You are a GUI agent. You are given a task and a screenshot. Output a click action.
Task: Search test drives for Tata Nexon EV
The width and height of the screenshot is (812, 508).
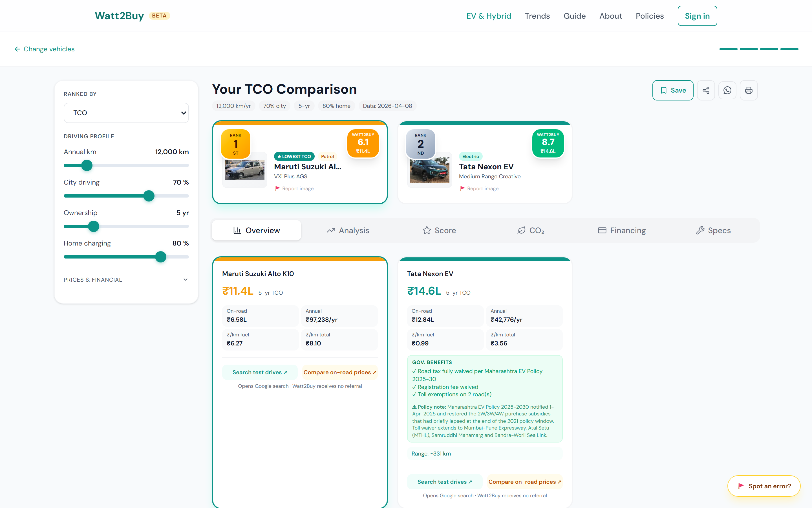[445, 482]
